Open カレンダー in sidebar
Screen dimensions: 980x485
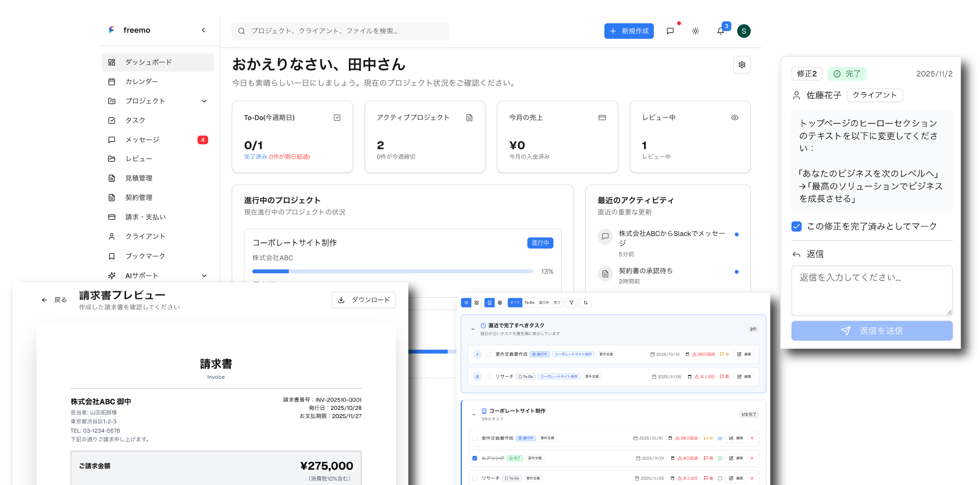pyautogui.click(x=158, y=81)
